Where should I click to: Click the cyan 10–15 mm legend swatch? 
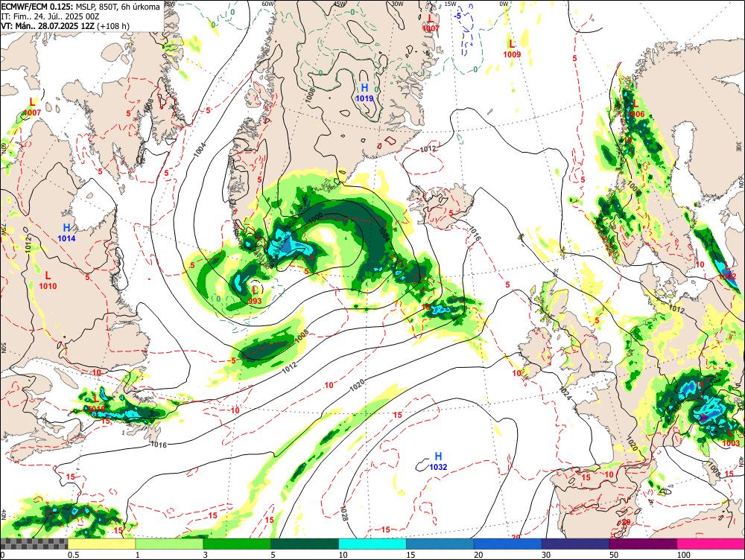[x=372, y=544]
